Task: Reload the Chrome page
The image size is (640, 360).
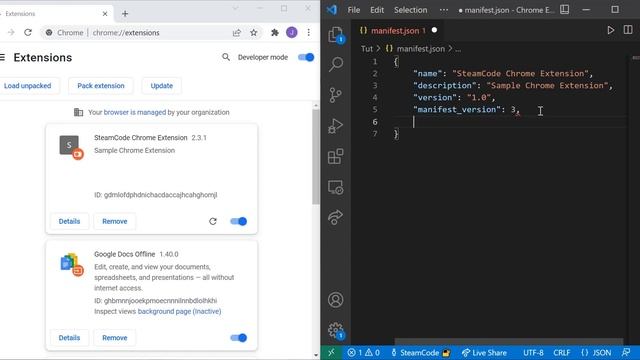Action: (28, 32)
